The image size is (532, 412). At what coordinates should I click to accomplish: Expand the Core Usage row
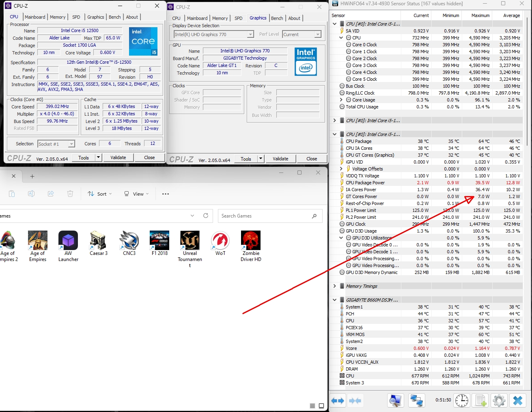pos(341,100)
